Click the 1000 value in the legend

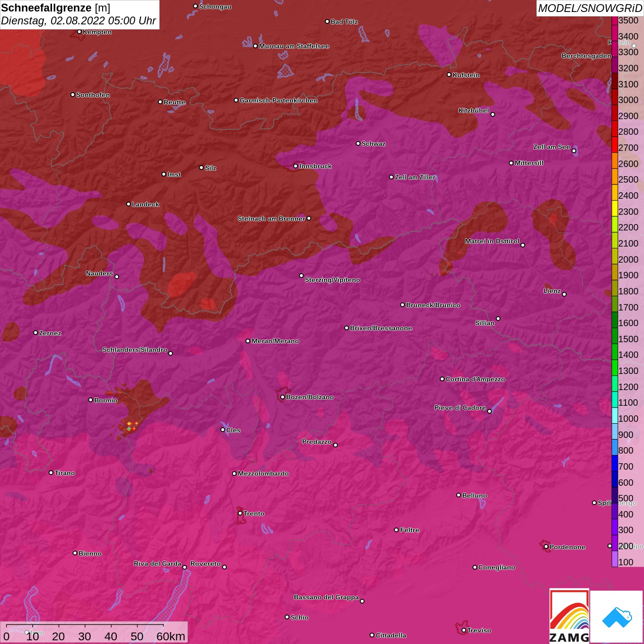[628, 419]
